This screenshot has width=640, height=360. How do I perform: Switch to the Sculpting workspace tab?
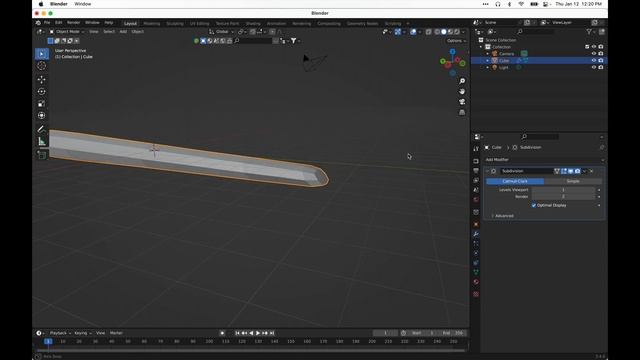[x=175, y=24]
